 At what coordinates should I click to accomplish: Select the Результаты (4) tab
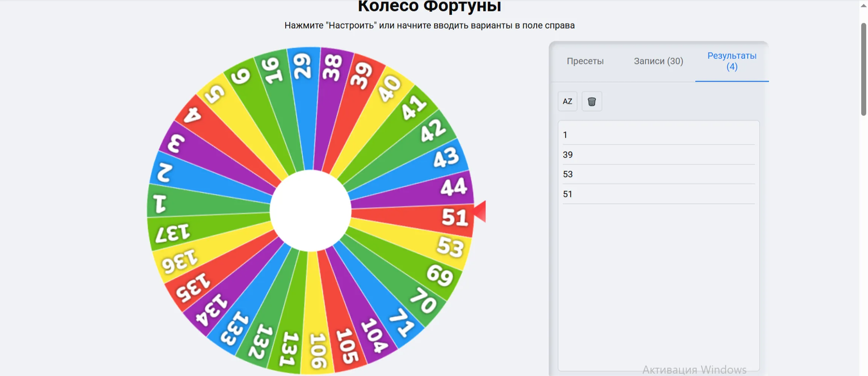(x=732, y=61)
